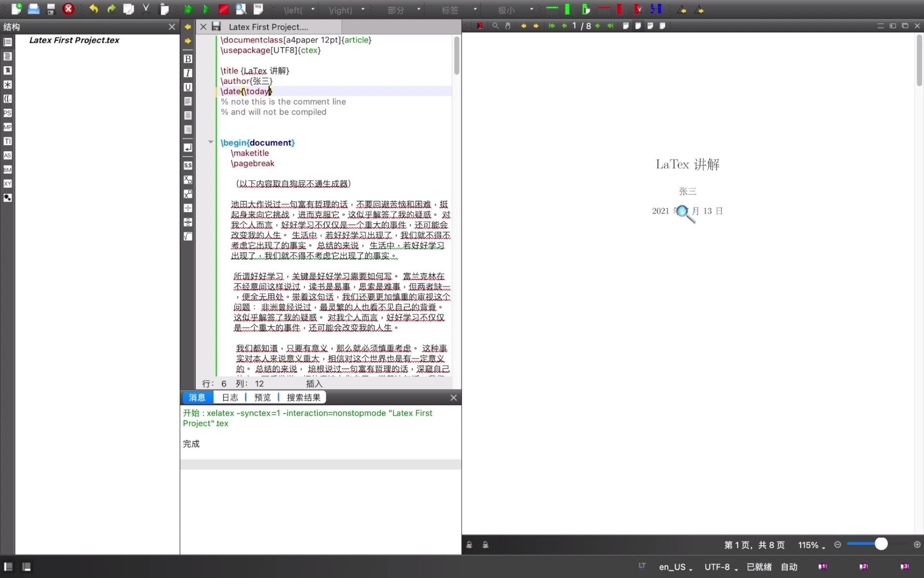Click the red remove table row icon

[604, 9]
